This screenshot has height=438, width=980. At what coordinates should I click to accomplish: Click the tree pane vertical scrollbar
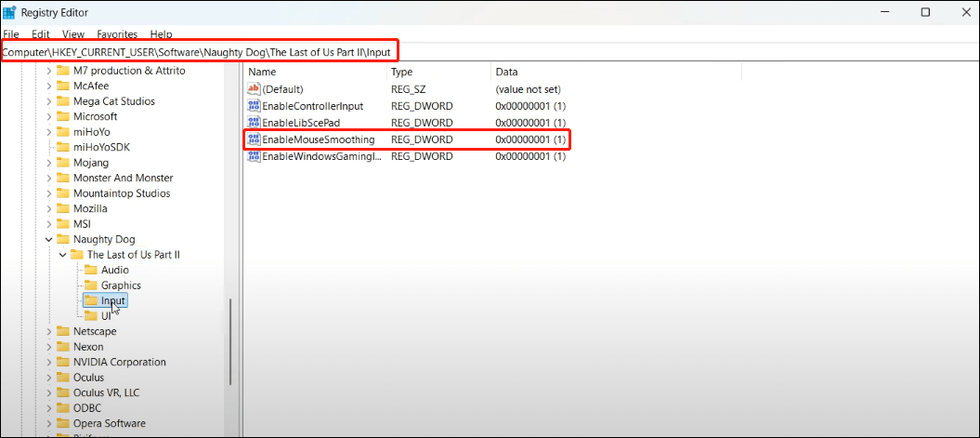point(231,341)
